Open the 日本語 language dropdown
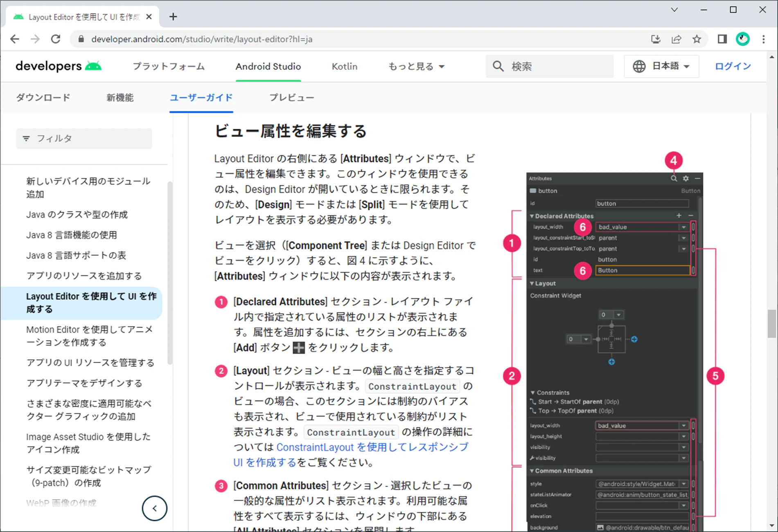Viewport: 778px width, 532px height. tap(661, 66)
